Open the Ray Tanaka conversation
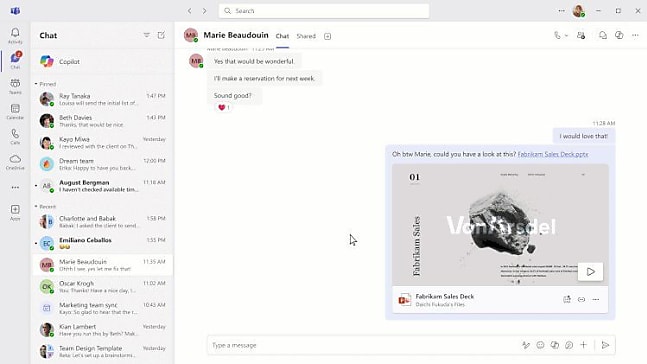Viewport: 647px width, 364px height. (102, 99)
